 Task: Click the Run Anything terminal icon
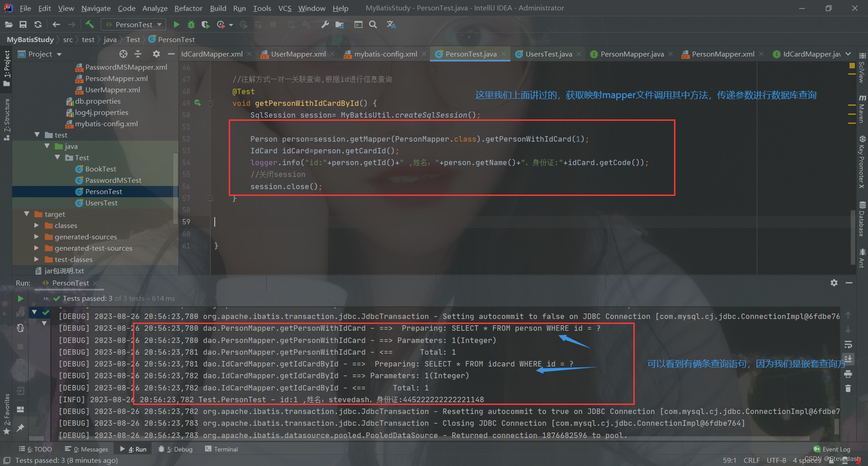tap(359, 24)
